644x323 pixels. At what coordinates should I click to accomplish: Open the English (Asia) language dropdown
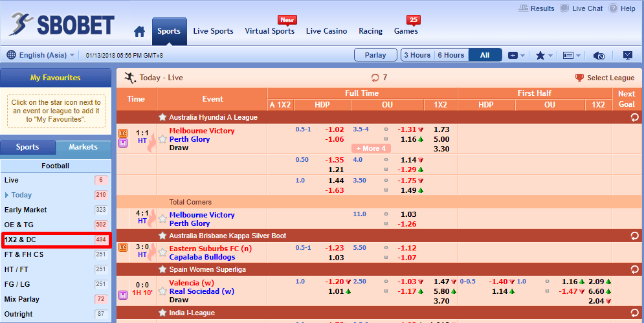pos(41,55)
